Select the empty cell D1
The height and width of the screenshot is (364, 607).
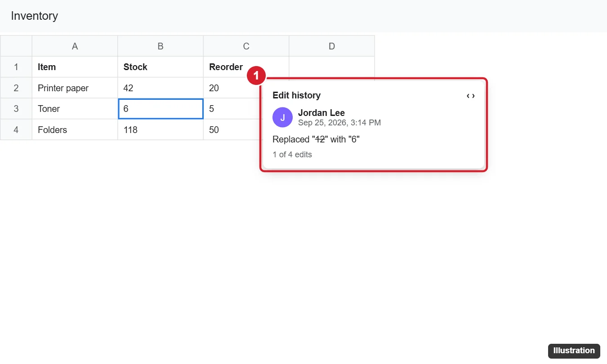click(332, 67)
